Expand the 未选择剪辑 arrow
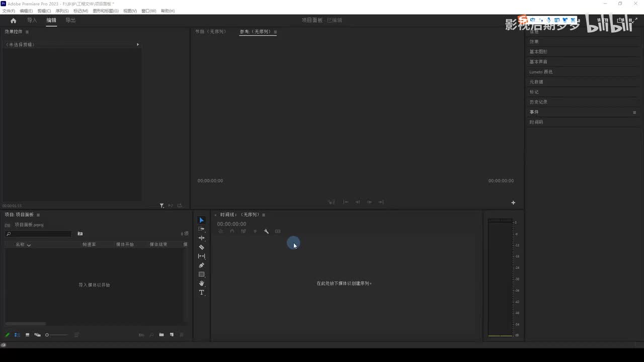 (x=138, y=45)
